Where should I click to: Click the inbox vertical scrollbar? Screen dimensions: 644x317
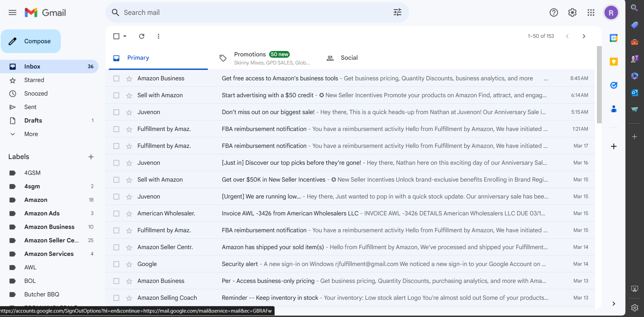coord(599,85)
